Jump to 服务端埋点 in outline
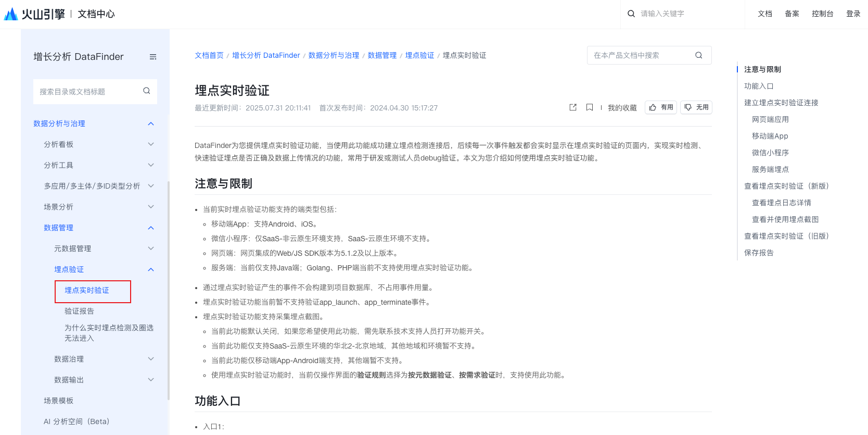868x435 pixels. [x=770, y=169]
